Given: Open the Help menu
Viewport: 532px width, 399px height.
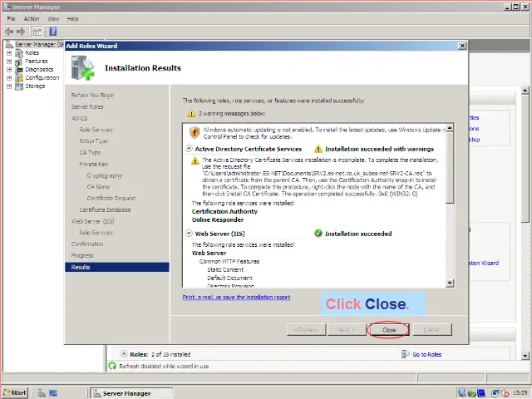Looking at the screenshot, I should [72, 19].
